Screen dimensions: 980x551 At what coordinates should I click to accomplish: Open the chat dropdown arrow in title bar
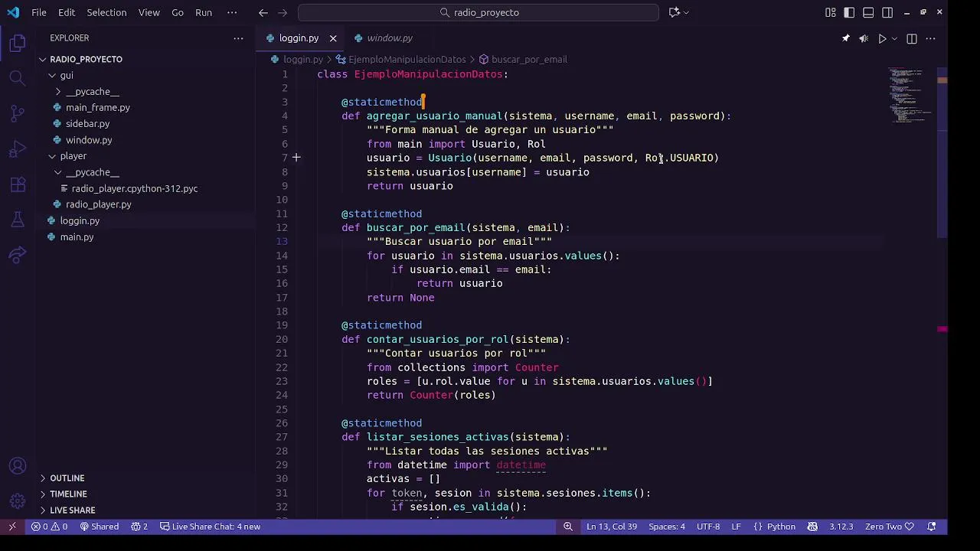(x=686, y=12)
